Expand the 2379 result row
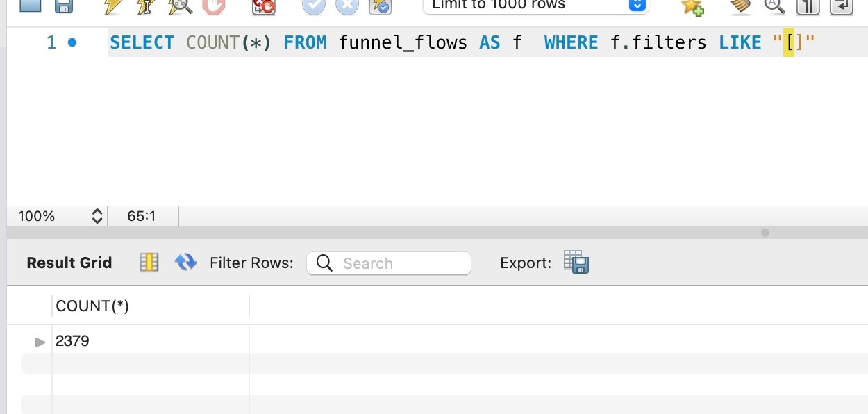 (x=40, y=341)
